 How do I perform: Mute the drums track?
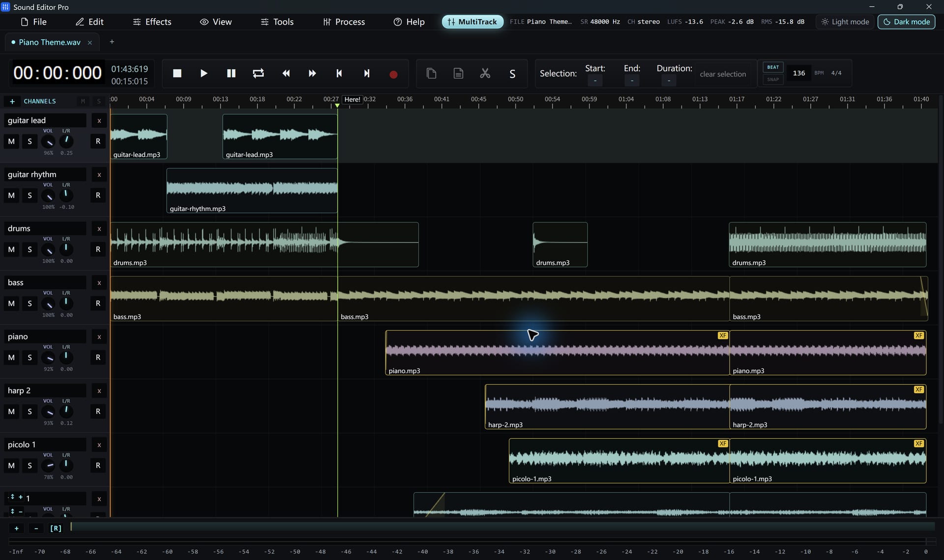tap(11, 250)
